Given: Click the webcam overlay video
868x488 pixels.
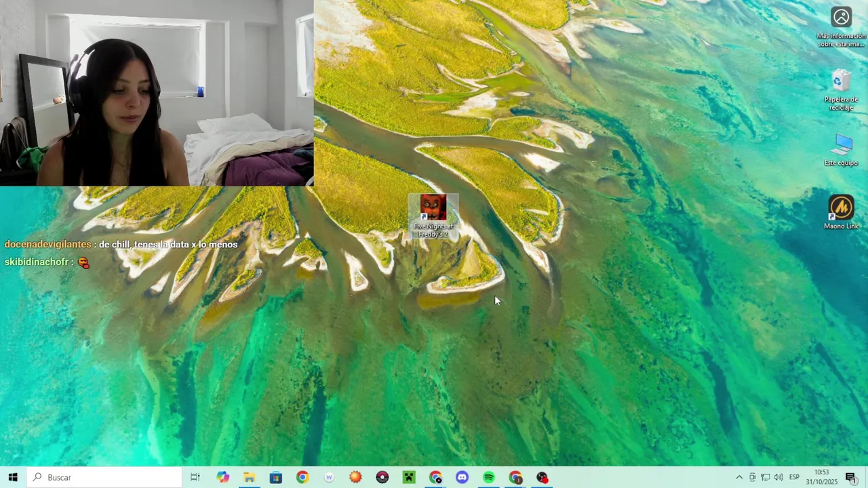Looking at the screenshot, I should click(157, 93).
